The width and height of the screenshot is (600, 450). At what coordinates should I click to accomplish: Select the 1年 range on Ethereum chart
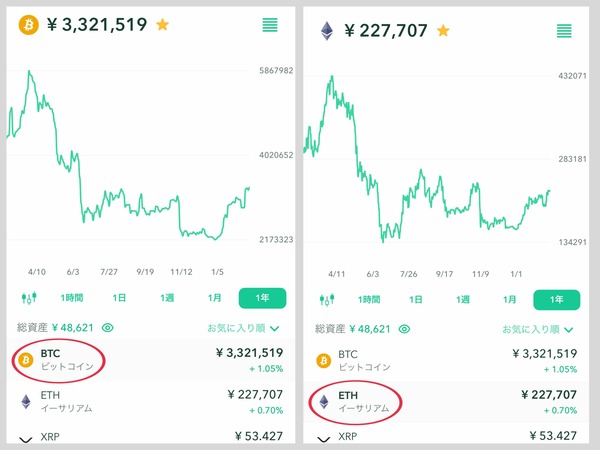tap(556, 300)
